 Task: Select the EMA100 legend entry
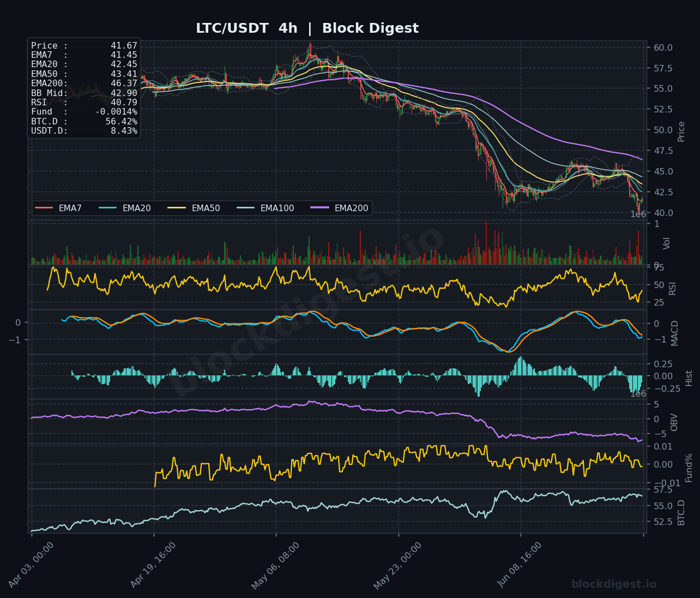click(265, 208)
